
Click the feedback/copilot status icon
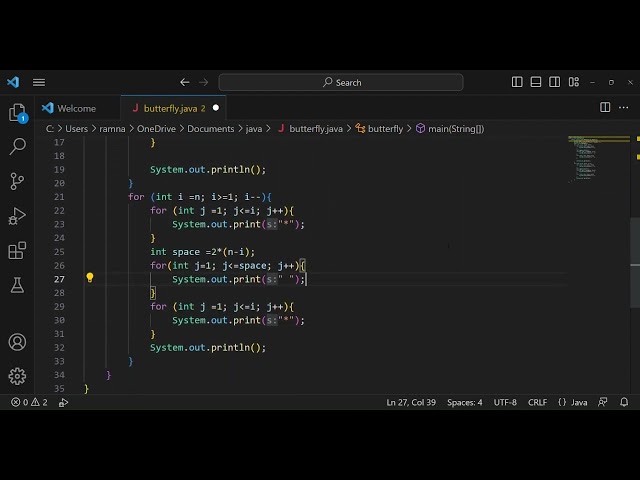(602, 402)
